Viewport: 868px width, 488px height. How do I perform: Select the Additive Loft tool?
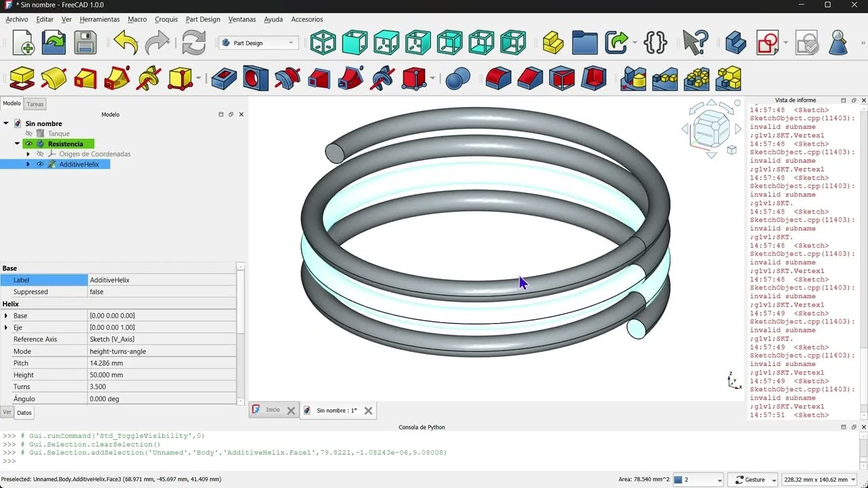[85, 79]
